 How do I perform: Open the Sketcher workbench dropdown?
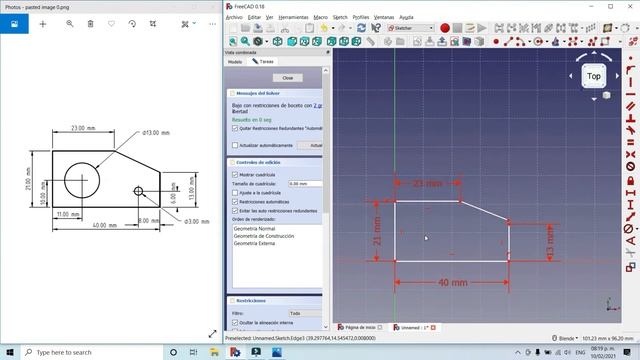411,28
